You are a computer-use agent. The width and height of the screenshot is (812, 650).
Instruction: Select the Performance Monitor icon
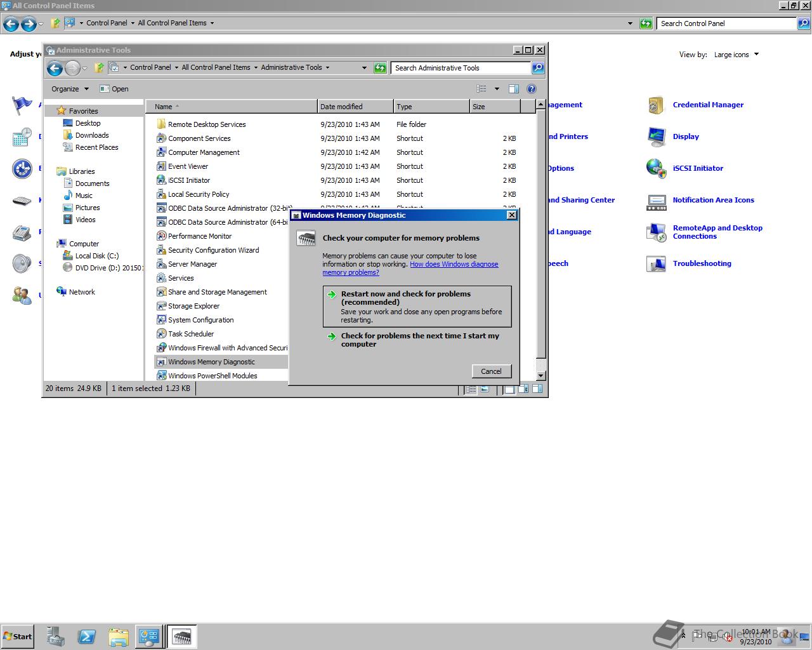click(161, 236)
